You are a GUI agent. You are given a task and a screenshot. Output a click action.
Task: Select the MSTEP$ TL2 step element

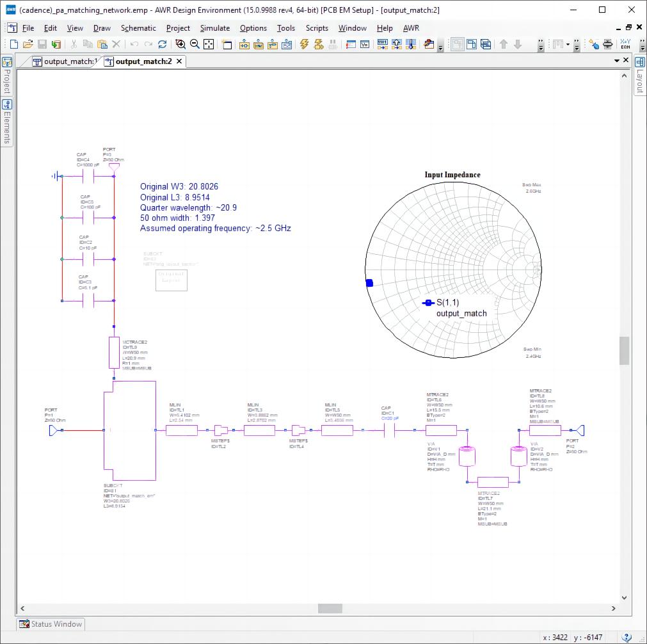[221, 431]
